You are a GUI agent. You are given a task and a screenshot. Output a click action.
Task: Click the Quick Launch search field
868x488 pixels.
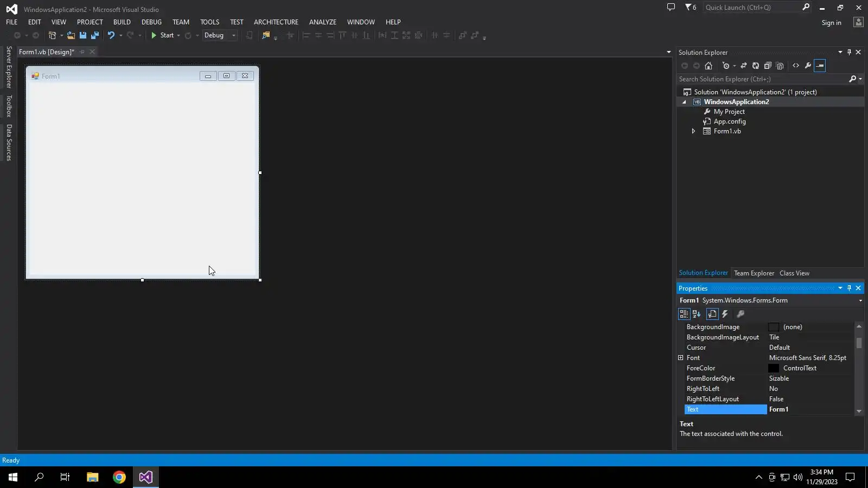point(752,7)
